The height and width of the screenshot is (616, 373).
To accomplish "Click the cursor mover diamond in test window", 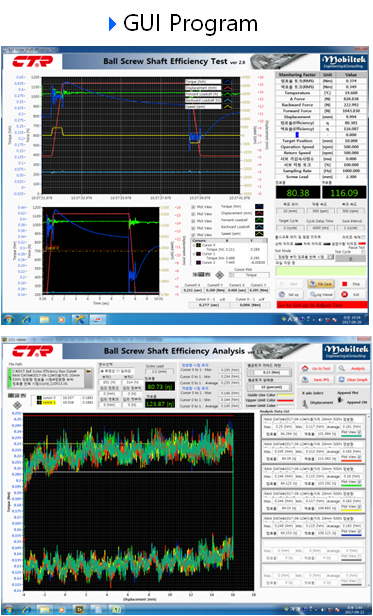I will click(x=220, y=275).
